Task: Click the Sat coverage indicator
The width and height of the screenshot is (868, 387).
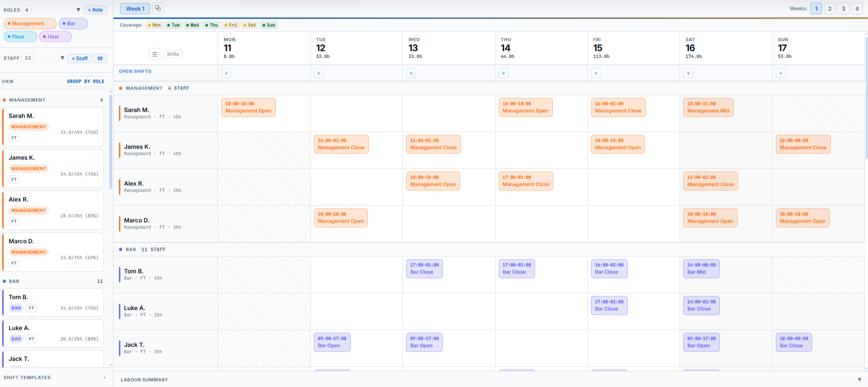Action: [250, 25]
